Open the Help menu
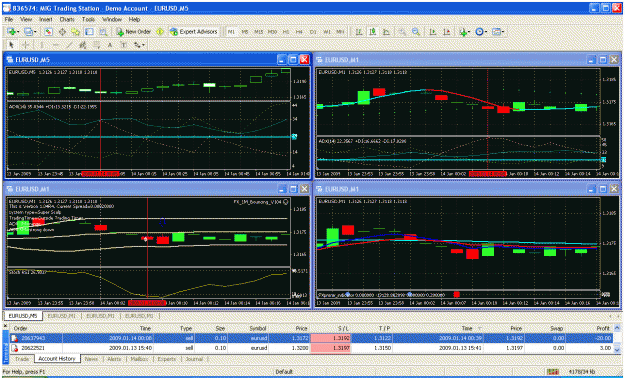The width and height of the screenshot is (625, 378). pos(134,19)
